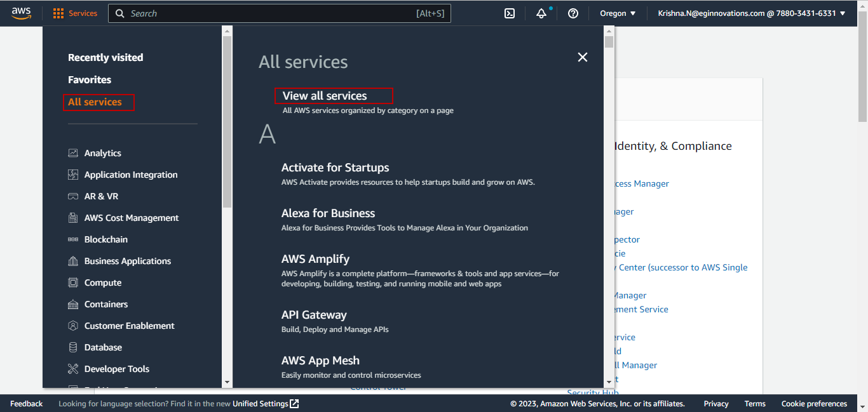868x412 pixels.
Task: Open AWS App Mesh service
Action: click(320, 361)
